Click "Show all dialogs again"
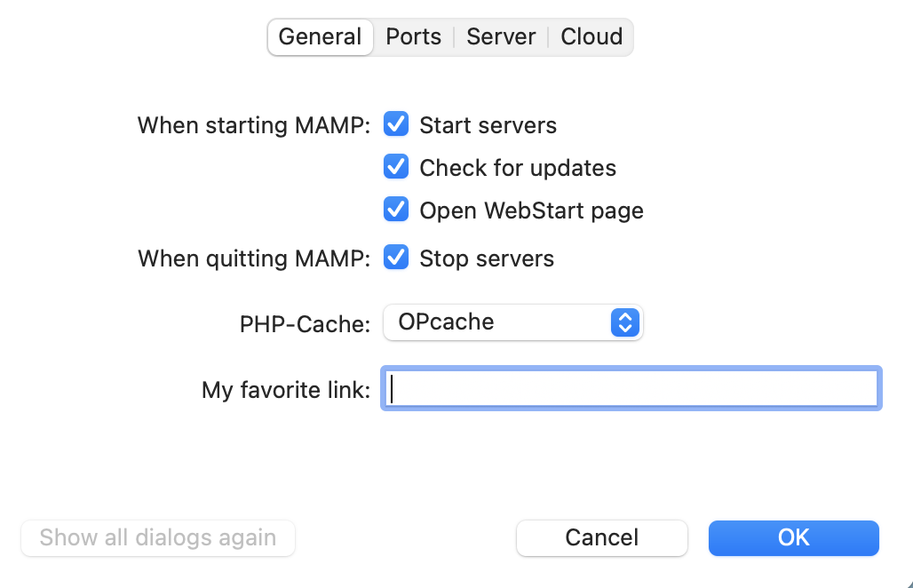 click(x=157, y=537)
